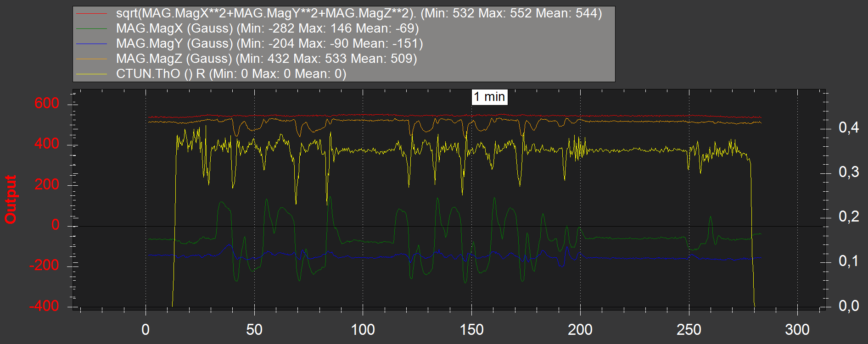Screen dimensions: 868x344
Task: Click the 250 label on time axis
Action: (x=689, y=329)
